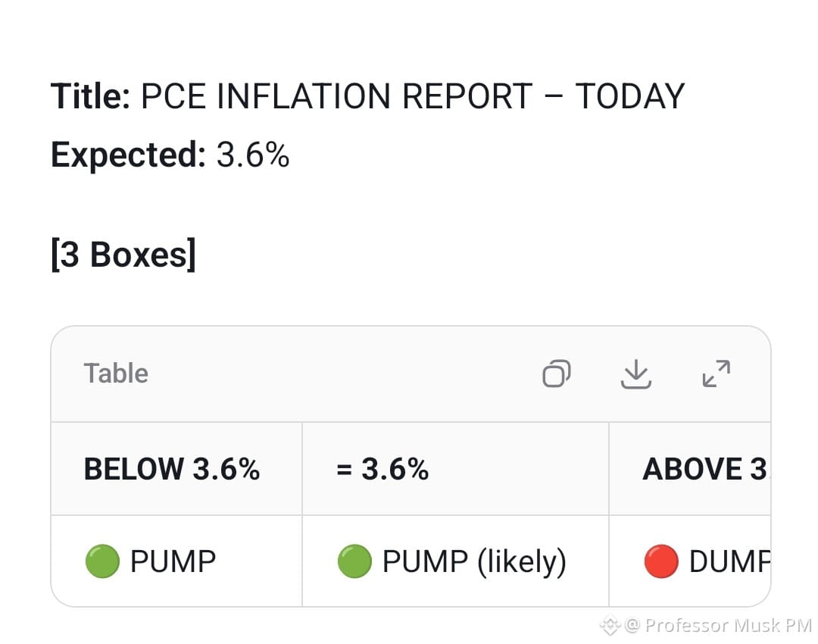818x644 pixels.
Task: Click the [3 Boxes] heading
Action: point(123,255)
